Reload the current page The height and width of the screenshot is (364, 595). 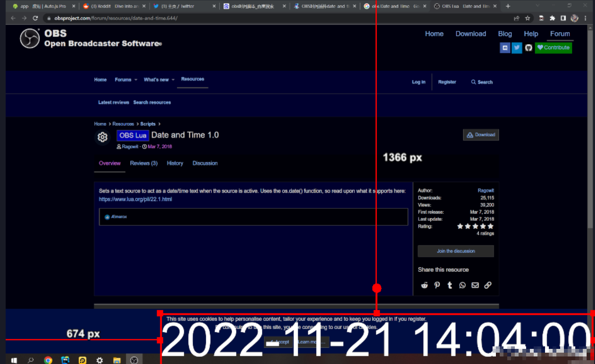pos(35,18)
